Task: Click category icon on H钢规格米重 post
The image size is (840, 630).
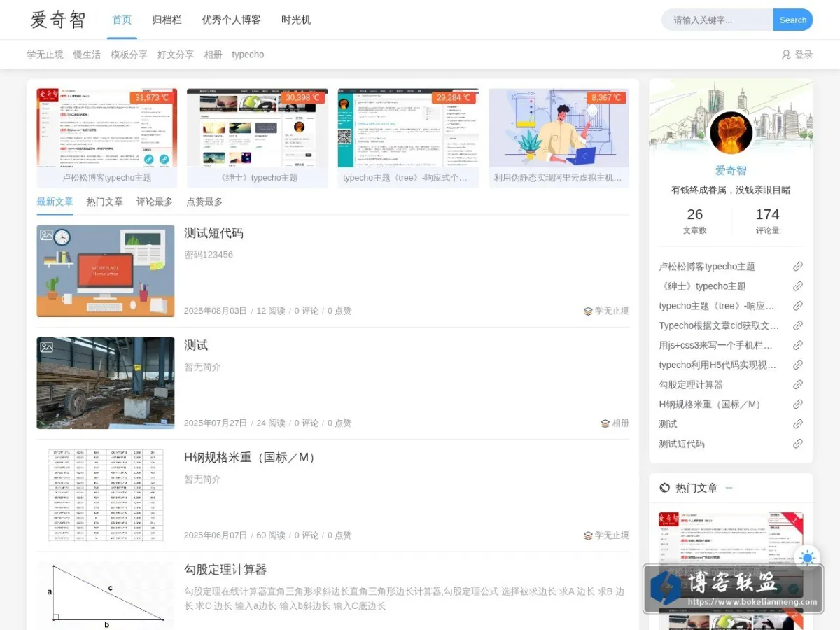Action: (x=588, y=535)
